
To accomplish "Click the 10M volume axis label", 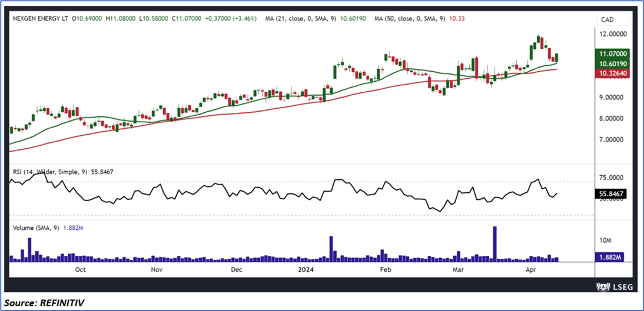I will click(605, 240).
